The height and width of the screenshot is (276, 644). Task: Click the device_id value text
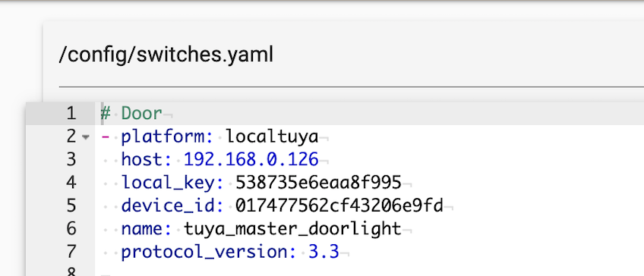pos(339,205)
